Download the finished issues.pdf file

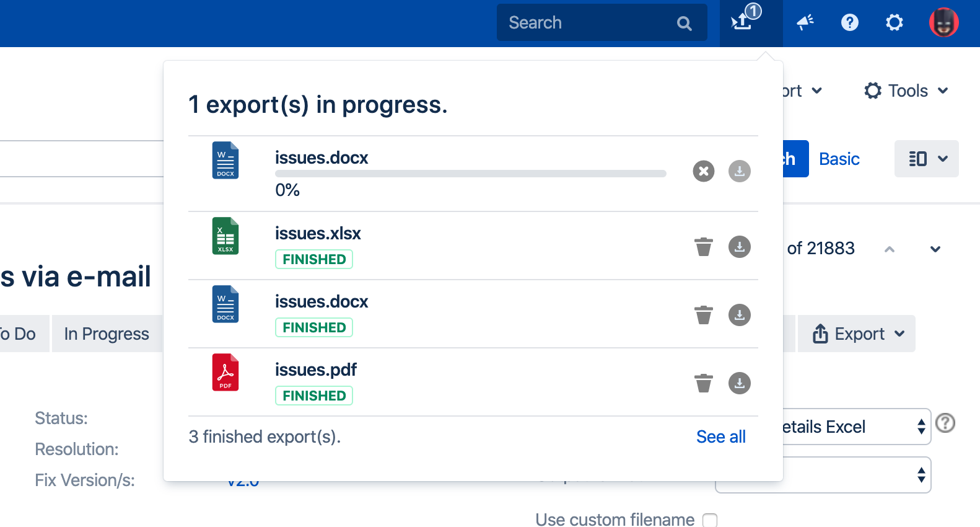pos(739,383)
